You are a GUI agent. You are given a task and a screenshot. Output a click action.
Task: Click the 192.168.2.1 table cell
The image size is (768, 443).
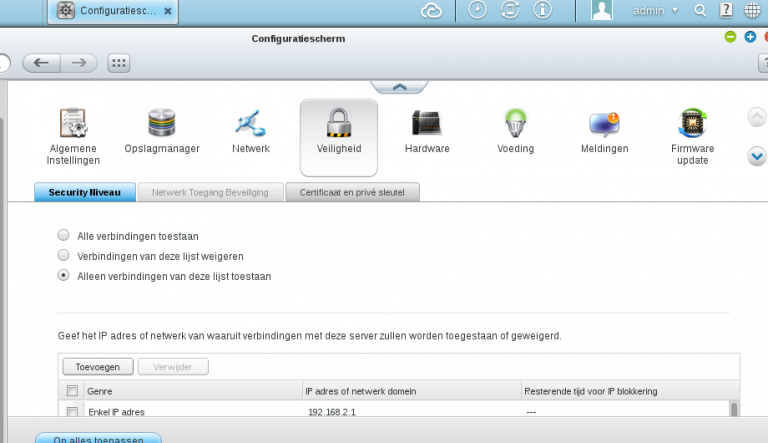click(332, 412)
